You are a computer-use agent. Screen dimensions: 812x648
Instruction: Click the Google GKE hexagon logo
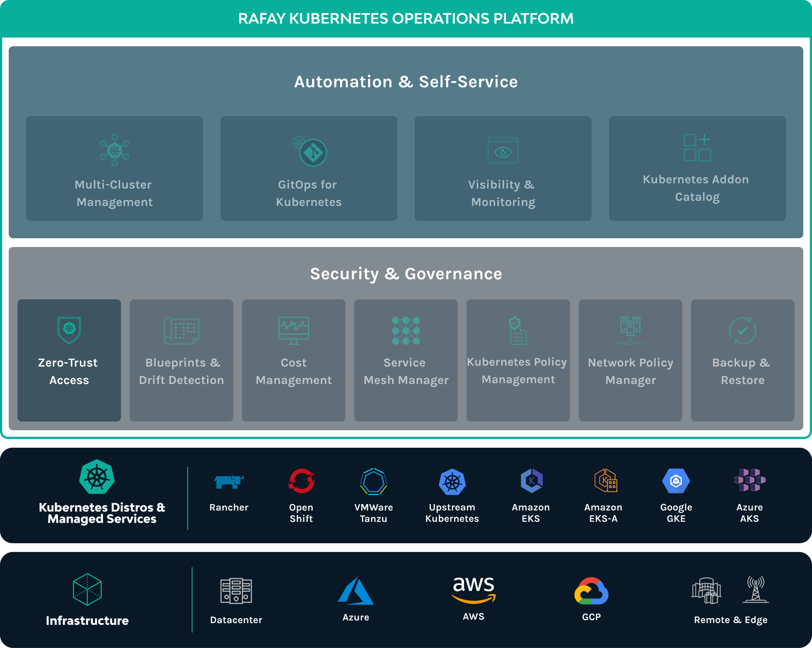click(676, 481)
